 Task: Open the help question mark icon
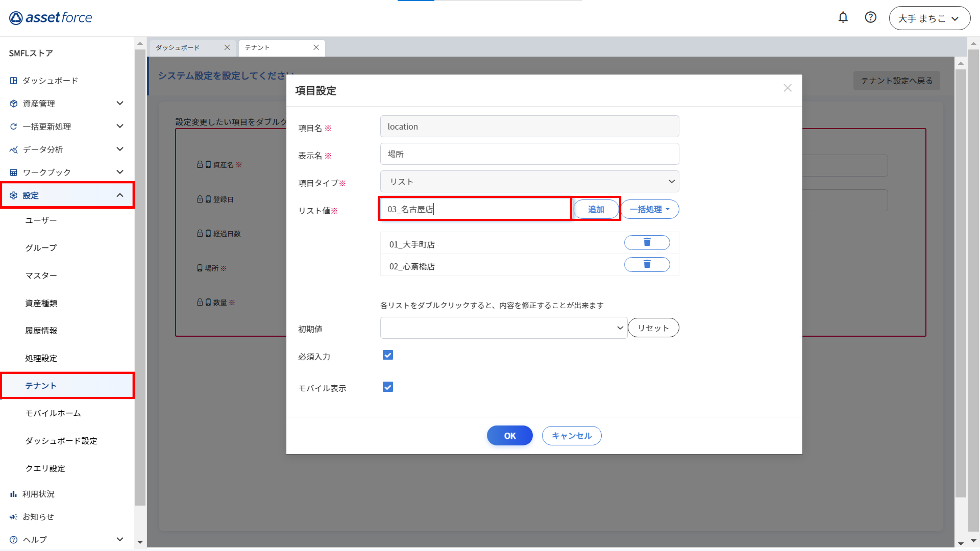[x=870, y=18]
